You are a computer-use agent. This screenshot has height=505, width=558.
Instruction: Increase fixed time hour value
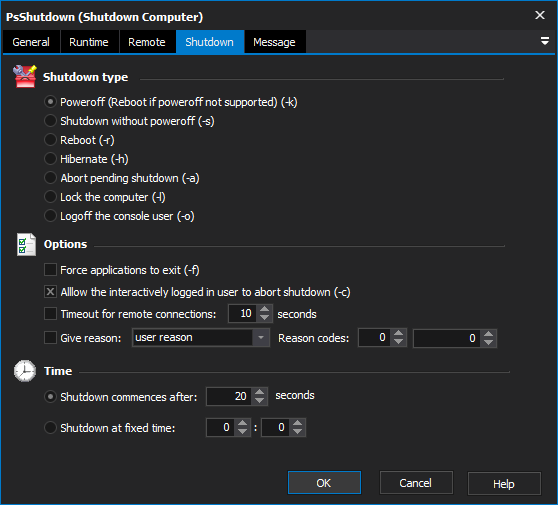click(x=243, y=423)
